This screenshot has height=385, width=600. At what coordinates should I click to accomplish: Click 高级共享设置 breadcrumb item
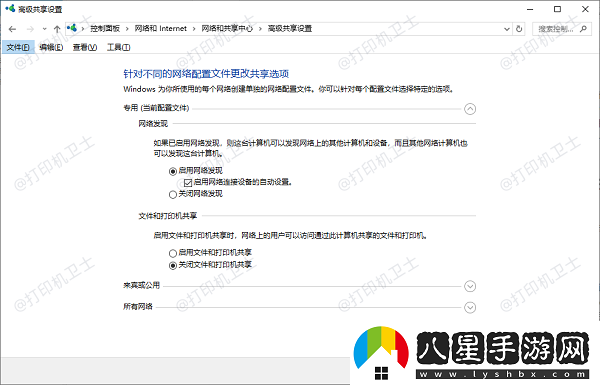290,29
